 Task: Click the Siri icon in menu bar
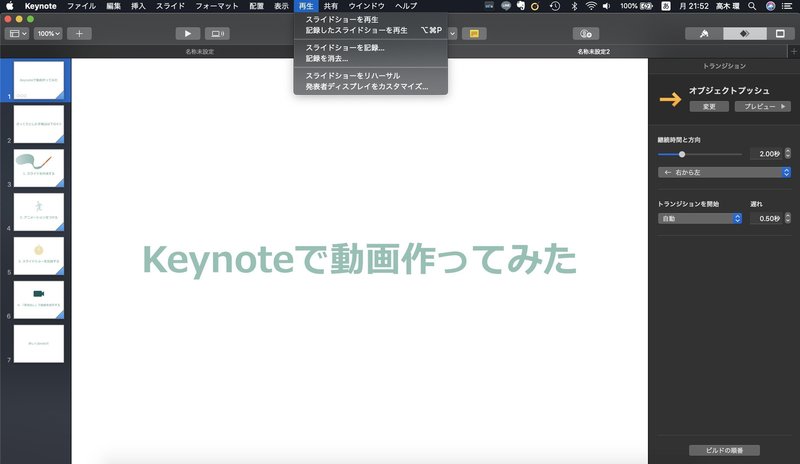770,6
